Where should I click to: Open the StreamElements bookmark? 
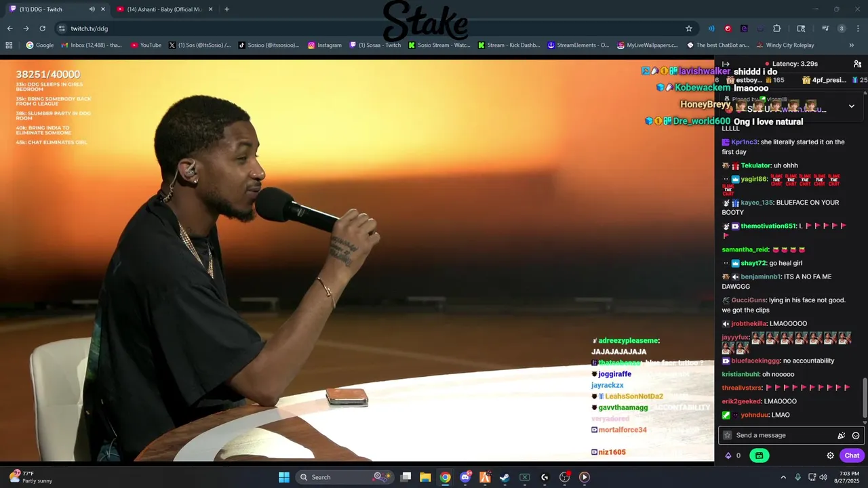[578, 45]
